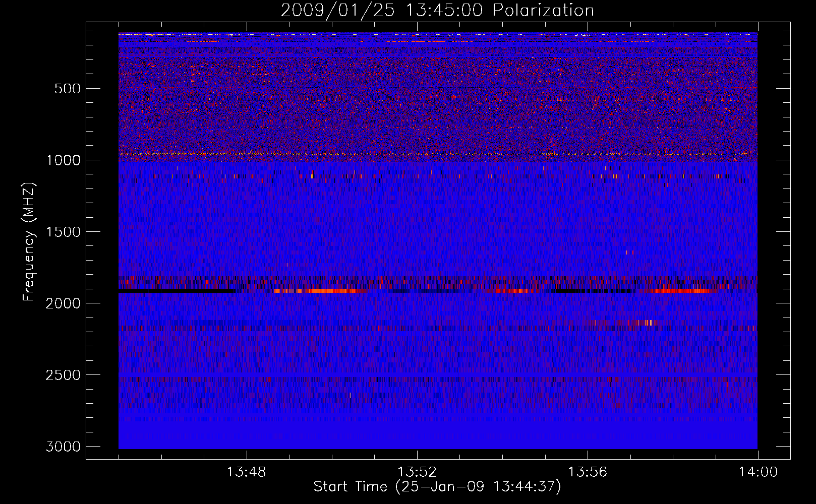Click the 13:56 time tick label

pyautogui.click(x=588, y=472)
